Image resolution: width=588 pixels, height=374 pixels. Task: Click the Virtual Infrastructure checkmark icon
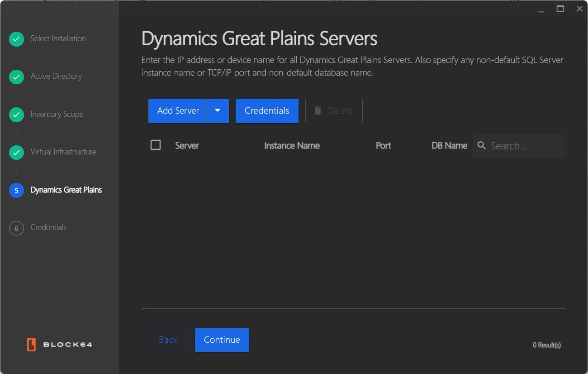(x=16, y=153)
